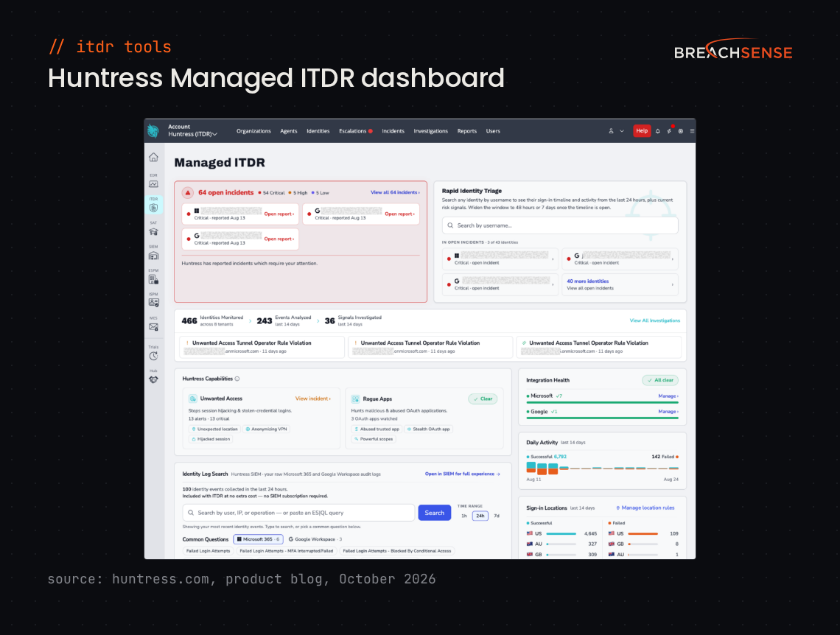Toggle the Microsoft 365 common questions filter
Viewport: 840px width, 635px height.
pos(258,539)
